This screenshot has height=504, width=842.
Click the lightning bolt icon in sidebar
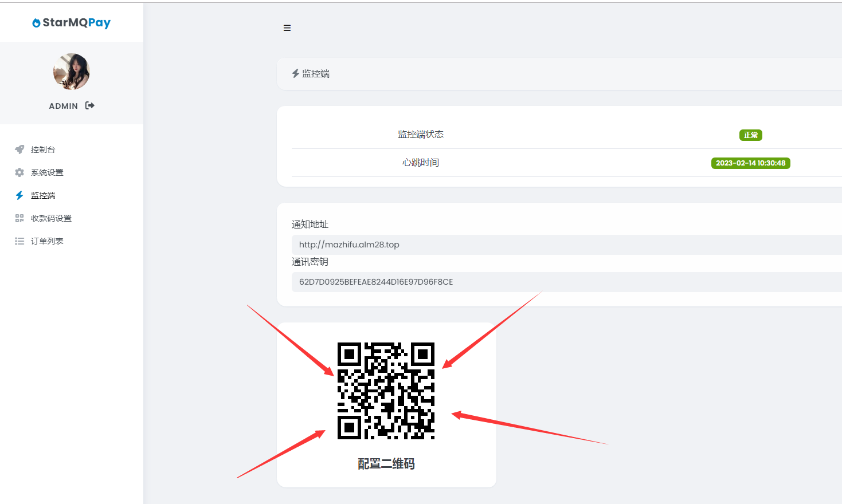[19, 195]
